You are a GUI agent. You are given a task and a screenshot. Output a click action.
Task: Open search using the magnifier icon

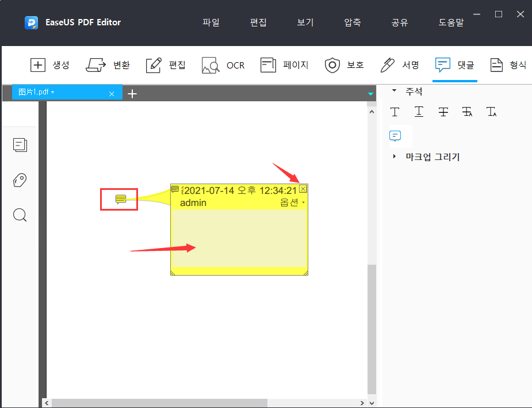tap(20, 215)
